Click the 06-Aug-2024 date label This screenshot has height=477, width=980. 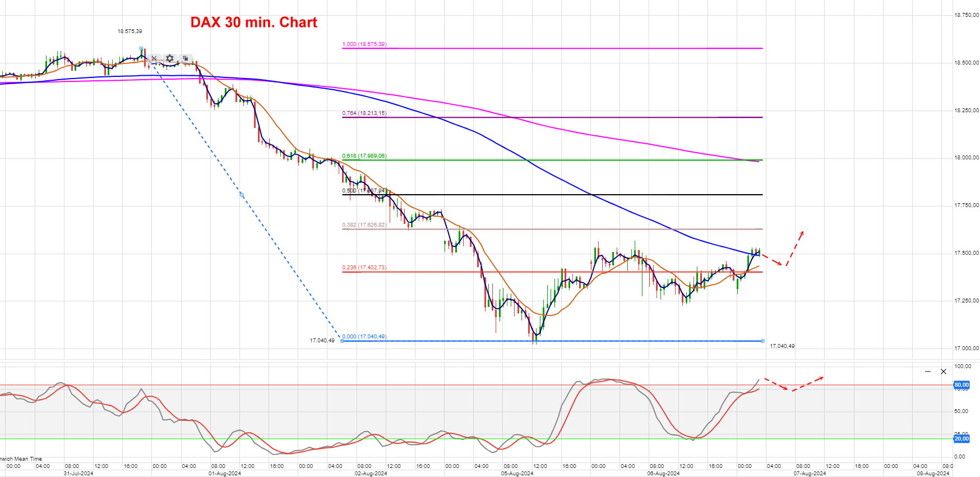point(664,473)
